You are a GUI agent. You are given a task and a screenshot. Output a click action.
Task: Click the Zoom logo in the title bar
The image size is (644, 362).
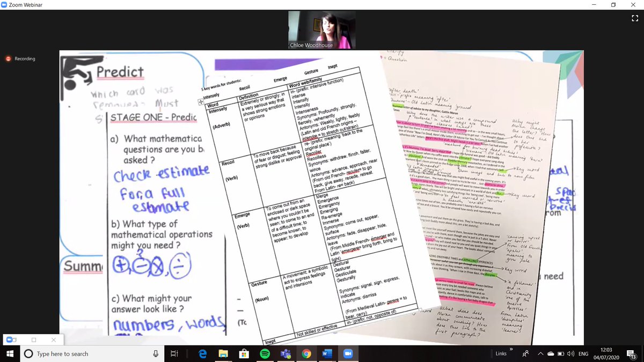coord(5,5)
